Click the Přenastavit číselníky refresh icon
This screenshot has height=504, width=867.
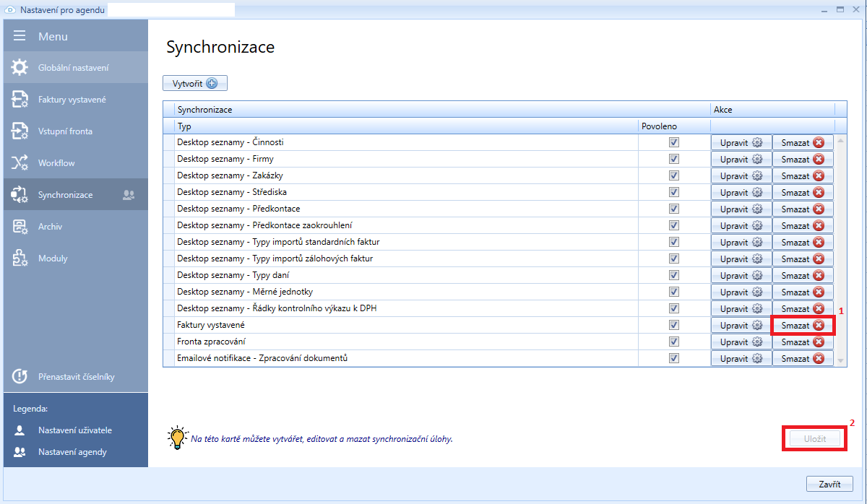click(20, 376)
